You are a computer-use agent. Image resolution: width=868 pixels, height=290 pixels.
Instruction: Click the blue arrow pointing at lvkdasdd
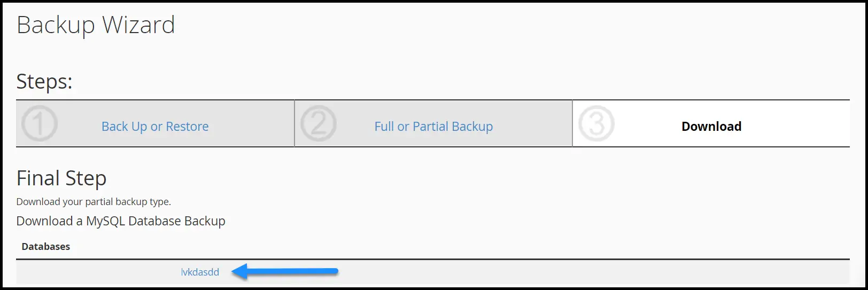tap(285, 272)
